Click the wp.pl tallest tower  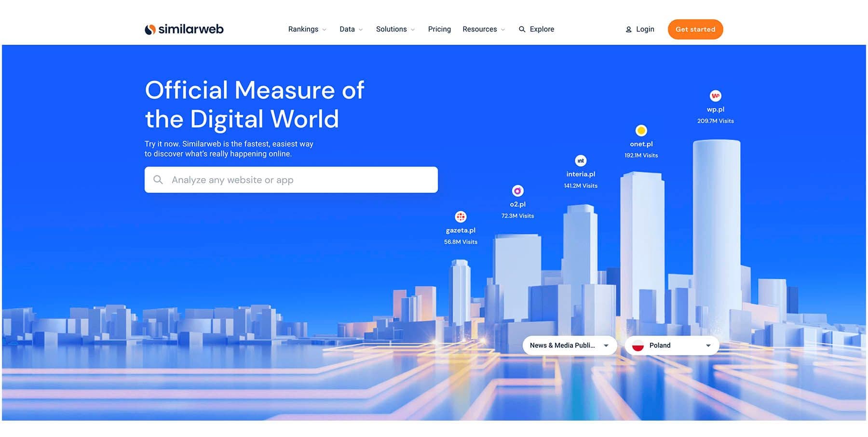[717, 231]
